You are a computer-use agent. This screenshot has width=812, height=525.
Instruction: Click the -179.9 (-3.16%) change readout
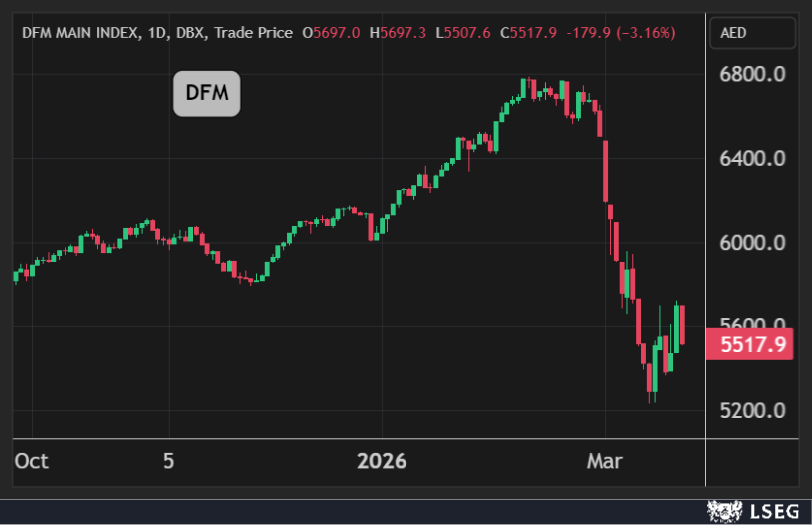pos(620,33)
